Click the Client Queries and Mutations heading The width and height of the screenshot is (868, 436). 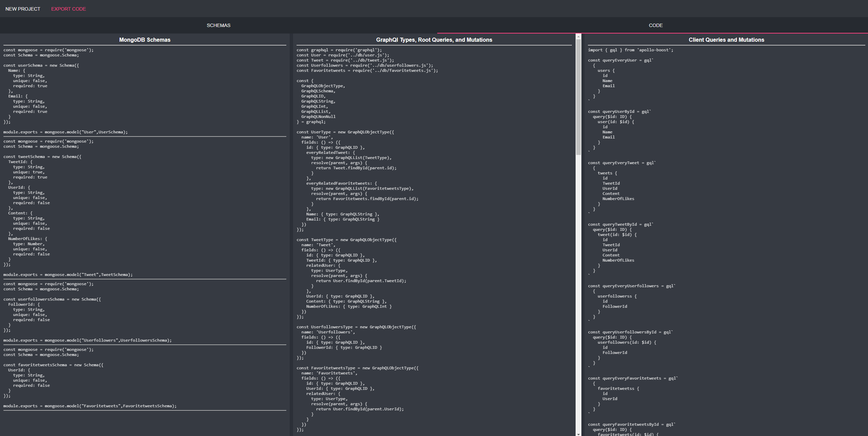726,40
